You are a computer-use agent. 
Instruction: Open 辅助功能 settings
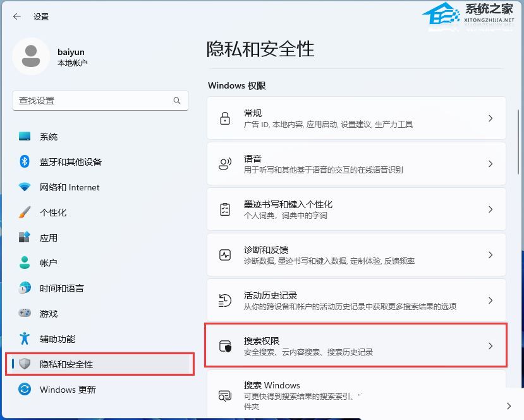point(101,339)
